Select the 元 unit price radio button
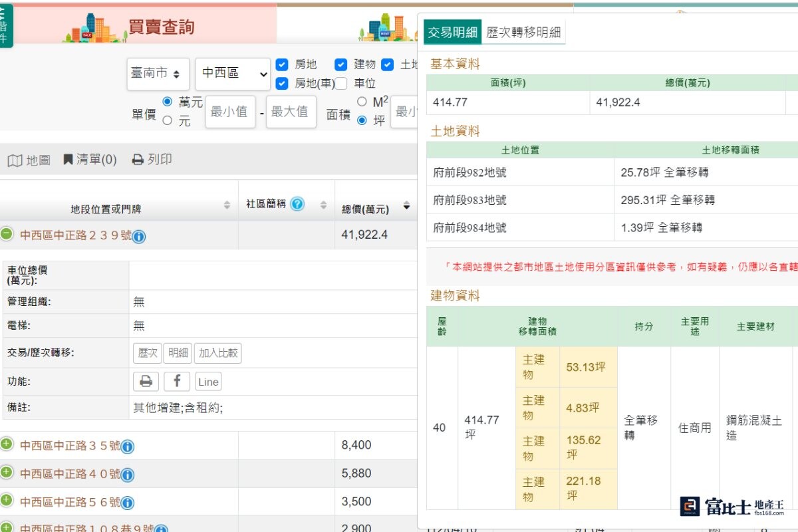798x532 pixels. pos(168,120)
